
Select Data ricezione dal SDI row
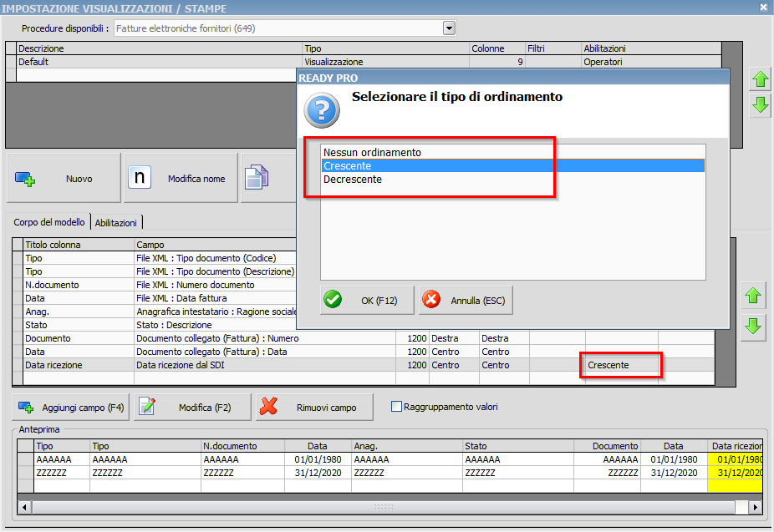point(364,365)
